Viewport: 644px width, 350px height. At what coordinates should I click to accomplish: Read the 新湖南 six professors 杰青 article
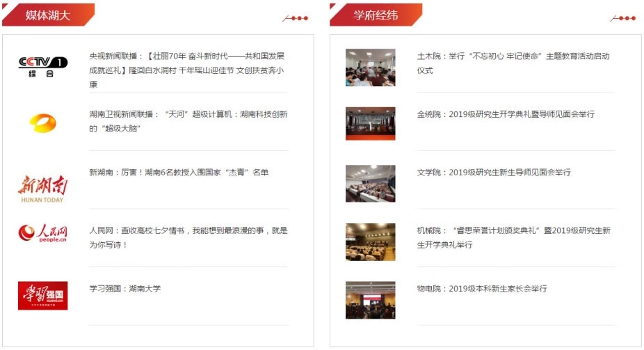point(179,172)
